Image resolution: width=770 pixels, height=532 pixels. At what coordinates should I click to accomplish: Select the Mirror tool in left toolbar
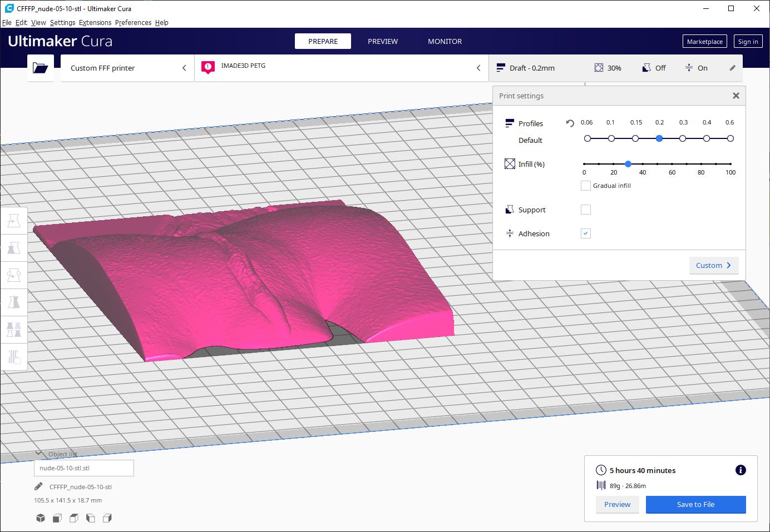pos(14,302)
